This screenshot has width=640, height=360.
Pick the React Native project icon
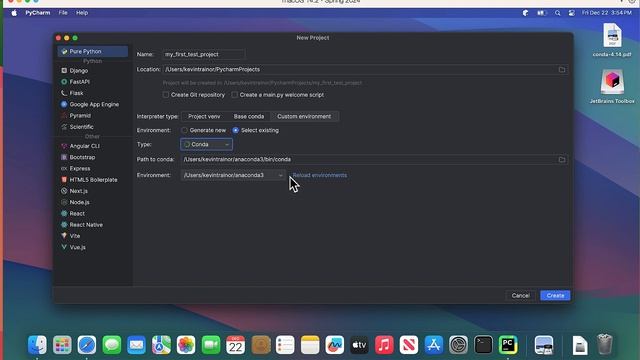(x=64, y=225)
